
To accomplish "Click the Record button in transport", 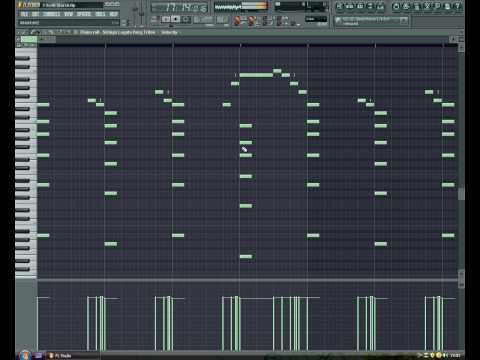I will click(186, 19).
